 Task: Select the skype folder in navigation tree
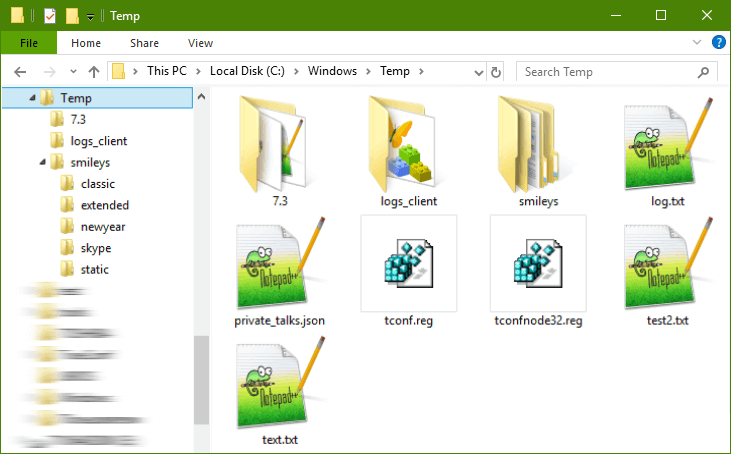coord(95,248)
